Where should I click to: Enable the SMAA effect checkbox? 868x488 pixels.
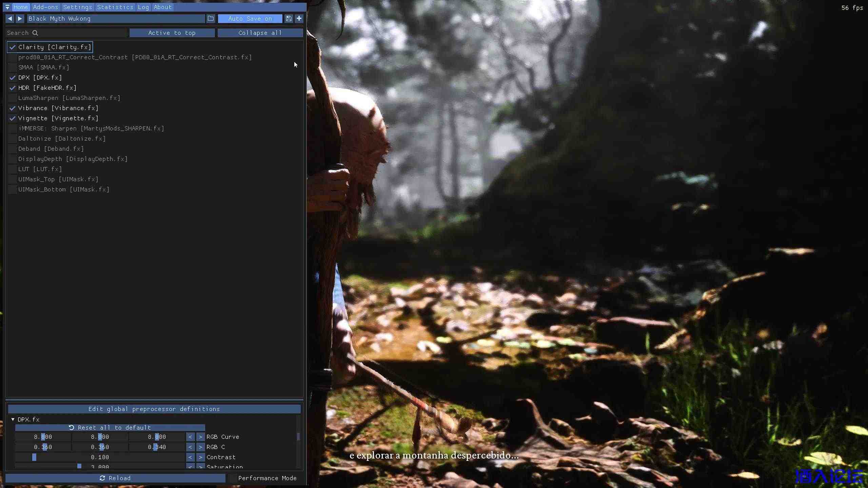pyautogui.click(x=13, y=67)
